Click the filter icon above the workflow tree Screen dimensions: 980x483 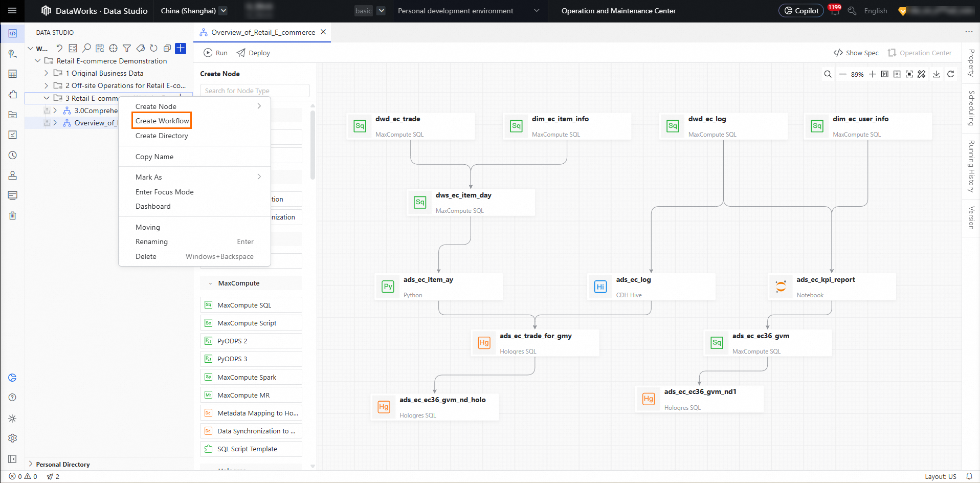pos(126,48)
